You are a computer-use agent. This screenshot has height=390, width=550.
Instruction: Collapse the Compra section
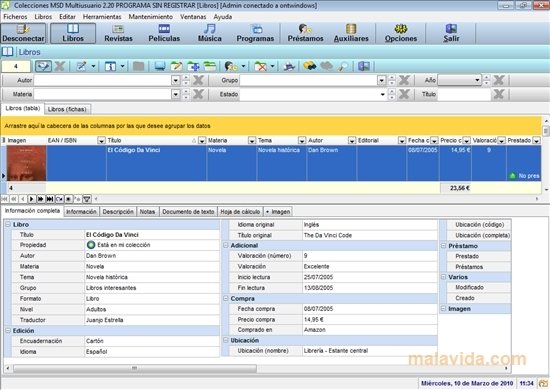(226, 298)
